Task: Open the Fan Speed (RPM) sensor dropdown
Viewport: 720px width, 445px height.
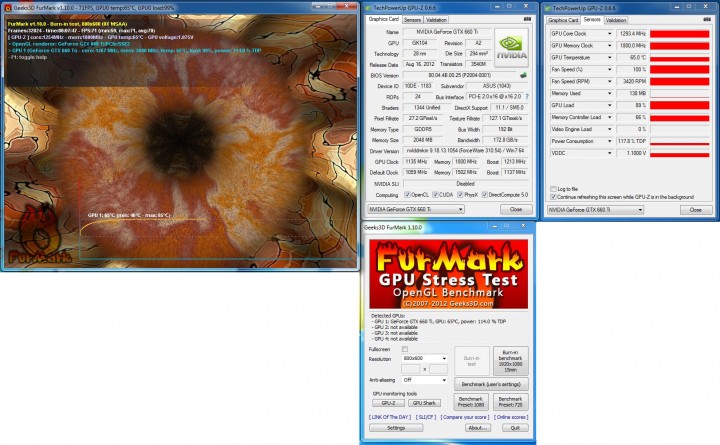Action: [x=609, y=81]
